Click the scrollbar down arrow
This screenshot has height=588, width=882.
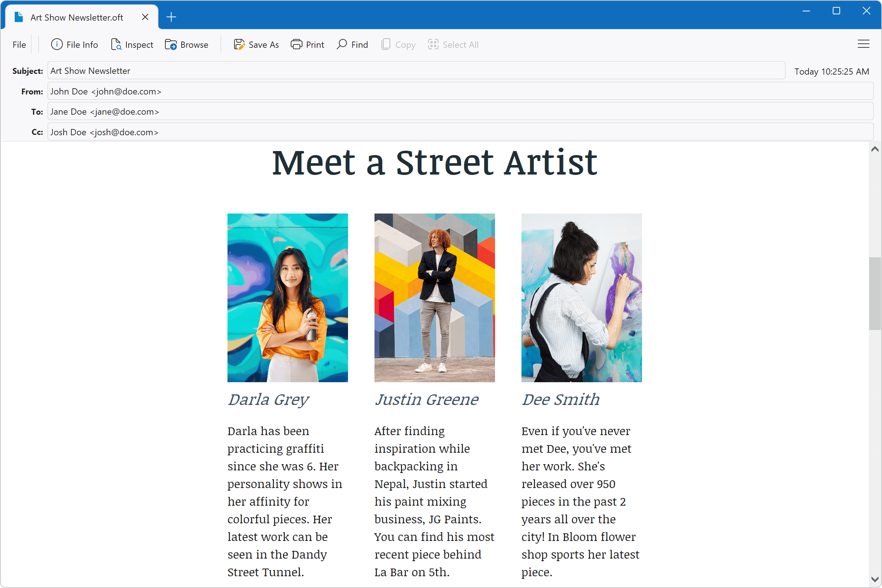(x=875, y=580)
